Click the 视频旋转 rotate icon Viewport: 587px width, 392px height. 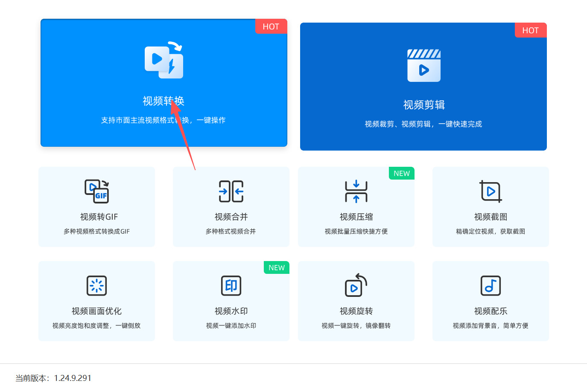tap(356, 285)
